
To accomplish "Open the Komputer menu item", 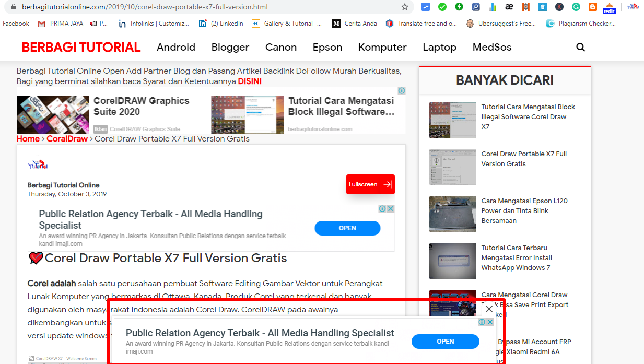I will pyautogui.click(x=382, y=47).
